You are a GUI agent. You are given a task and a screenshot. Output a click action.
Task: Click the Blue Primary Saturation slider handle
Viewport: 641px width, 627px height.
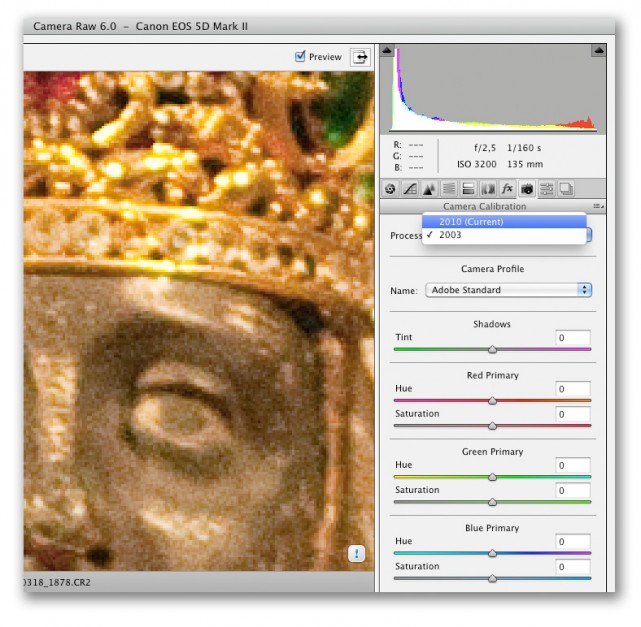pos(493,579)
